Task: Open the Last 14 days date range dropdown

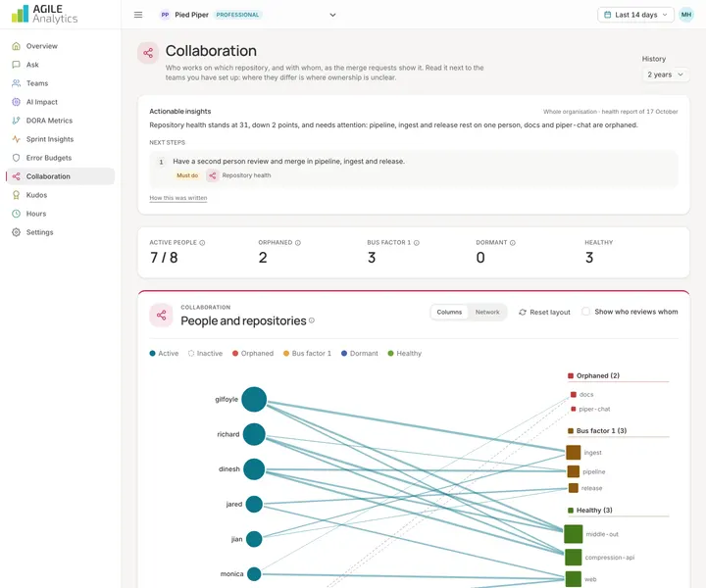Action: pyautogui.click(x=635, y=15)
